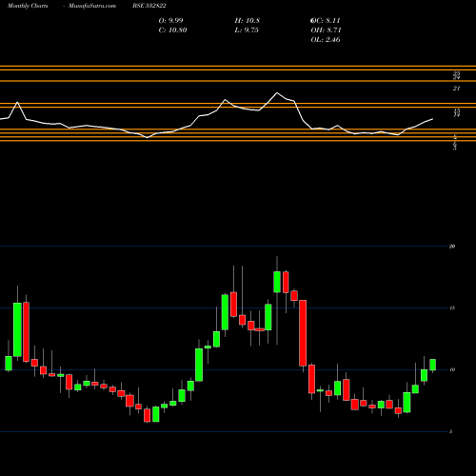
Task: Click indicator axis label 21
Action: 456,89
